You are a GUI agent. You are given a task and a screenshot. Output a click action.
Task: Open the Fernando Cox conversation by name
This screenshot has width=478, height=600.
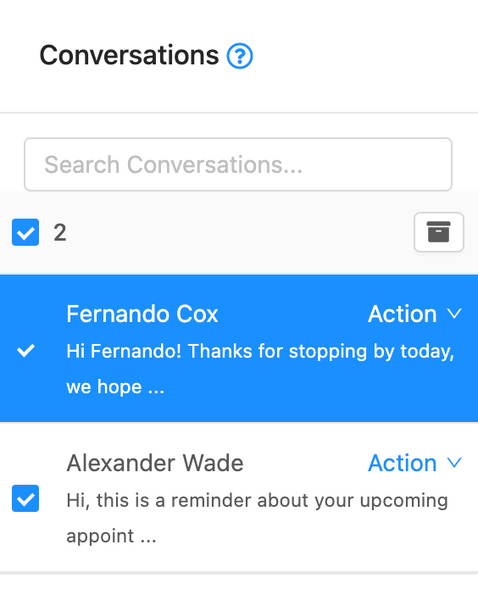coord(142,314)
